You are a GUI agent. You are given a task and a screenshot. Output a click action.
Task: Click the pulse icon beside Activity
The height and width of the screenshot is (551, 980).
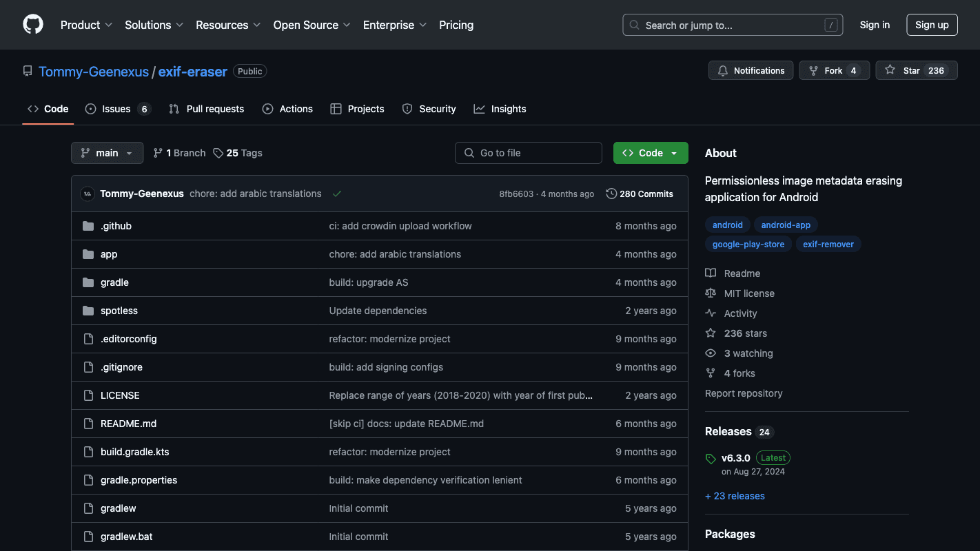711,313
